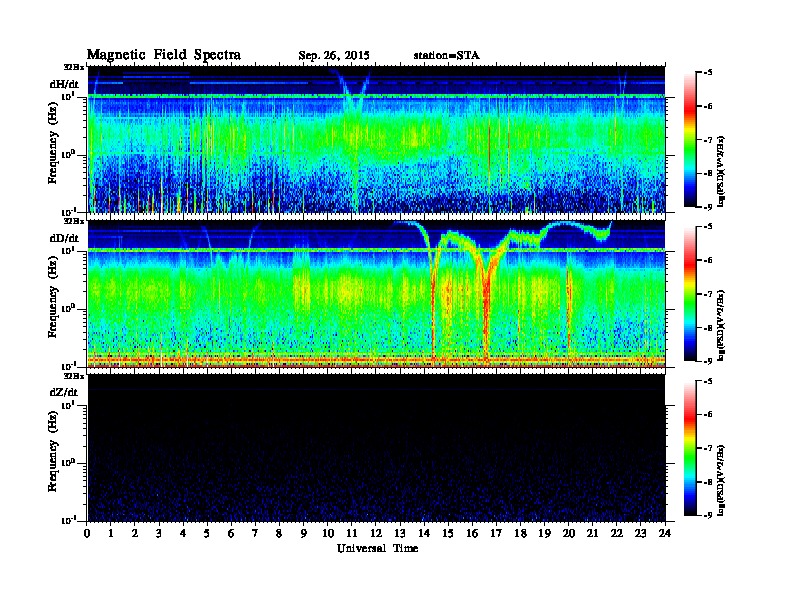Viewport: 792px width, 612px height.
Task: Click hour label "11" on the time axis
Action: pos(352,534)
